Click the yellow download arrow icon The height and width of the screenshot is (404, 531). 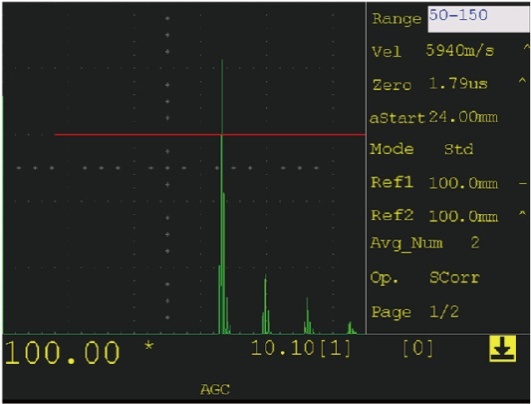coord(503,348)
